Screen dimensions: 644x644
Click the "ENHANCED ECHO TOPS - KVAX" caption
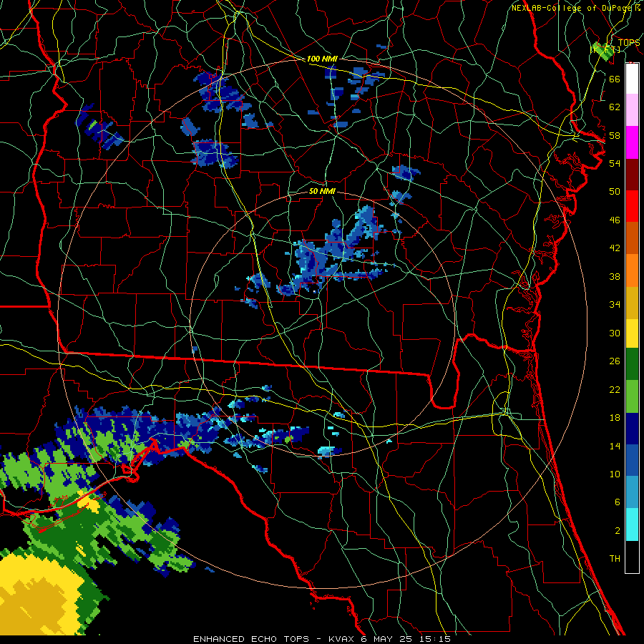click(275, 639)
